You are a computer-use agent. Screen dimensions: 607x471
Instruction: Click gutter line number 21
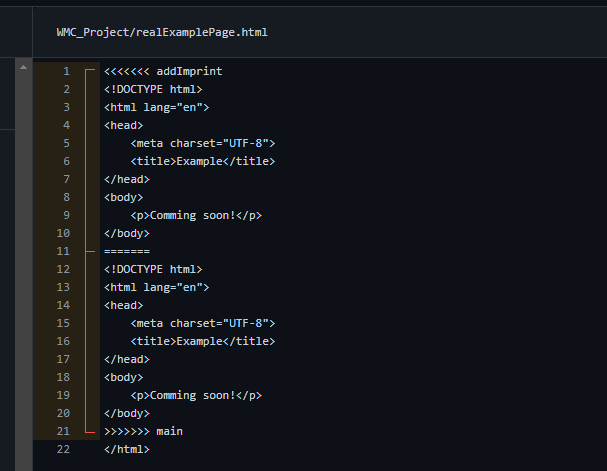63,431
